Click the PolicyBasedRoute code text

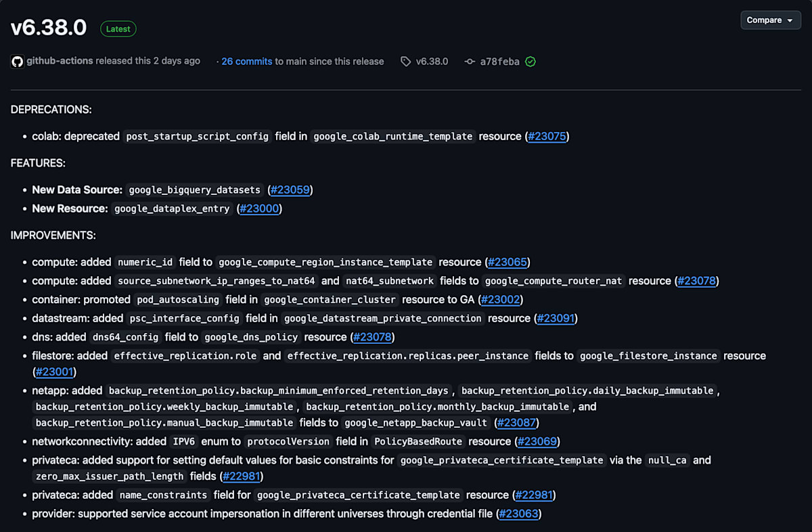coord(418,441)
